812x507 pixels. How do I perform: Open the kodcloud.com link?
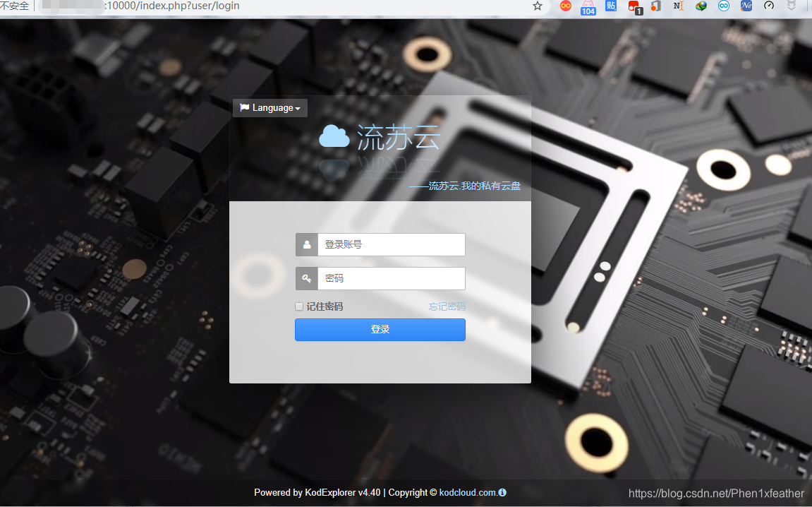tap(468, 492)
